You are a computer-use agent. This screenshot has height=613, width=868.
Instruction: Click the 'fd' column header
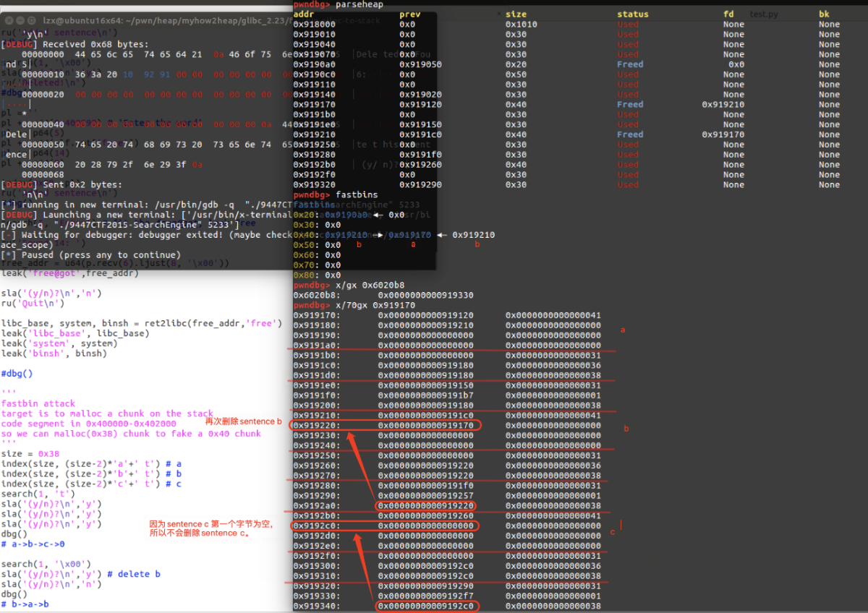728,14
